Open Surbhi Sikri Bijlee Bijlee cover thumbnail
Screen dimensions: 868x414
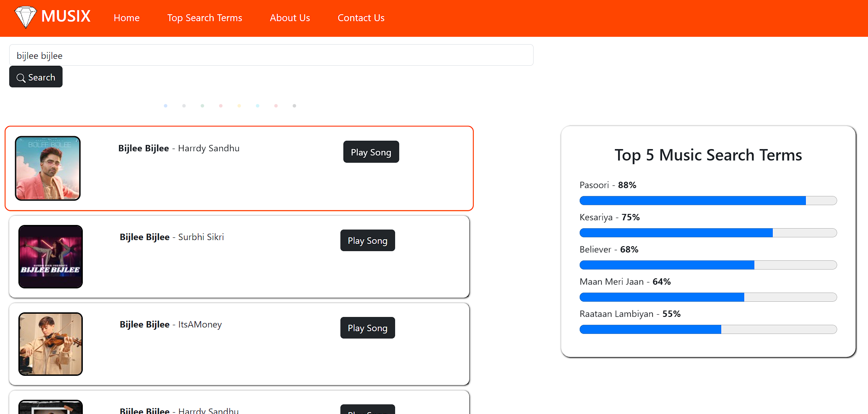point(51,257)
